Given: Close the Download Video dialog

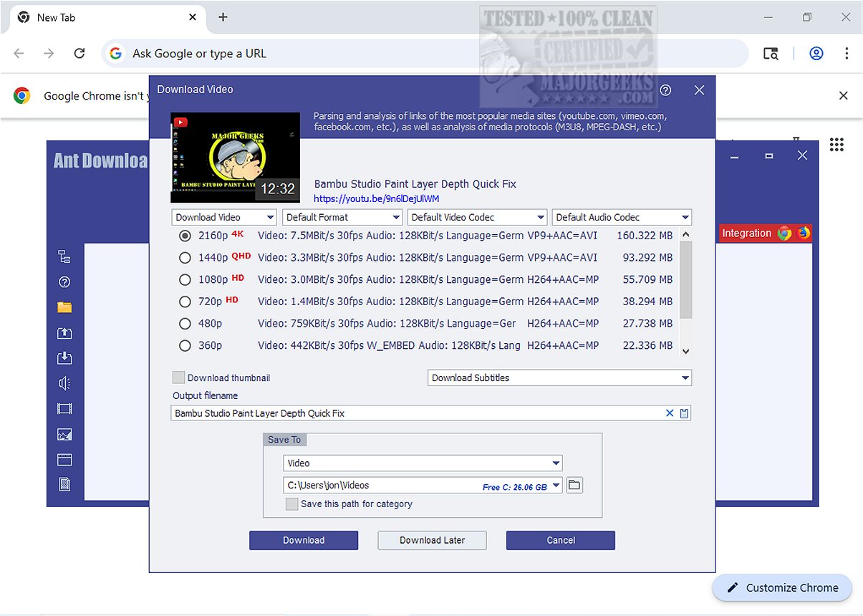Looking at the screenshot, I should click(x=700, y=90).
